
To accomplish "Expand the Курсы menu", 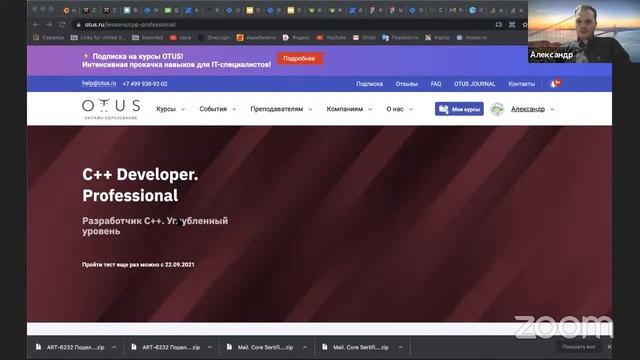I will [x=171, y=109].
